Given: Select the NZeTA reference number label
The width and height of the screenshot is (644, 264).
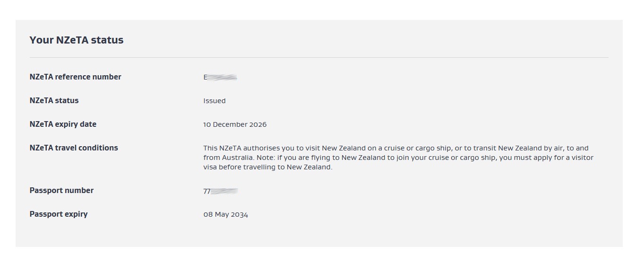Looking at the screenshot, I should [75, 77].
